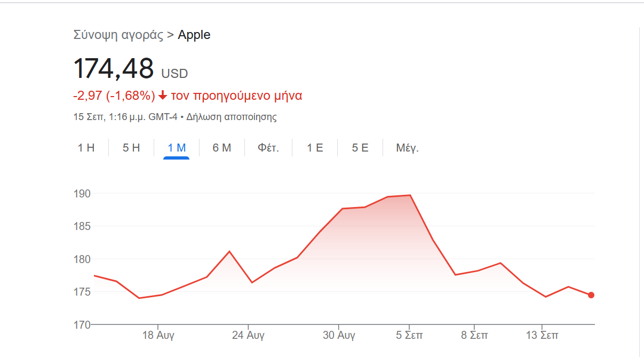The height and width of the screenshot is (357, 644).
Task: Switch to the 5 H range tab
Action: [x=131, y=148]
